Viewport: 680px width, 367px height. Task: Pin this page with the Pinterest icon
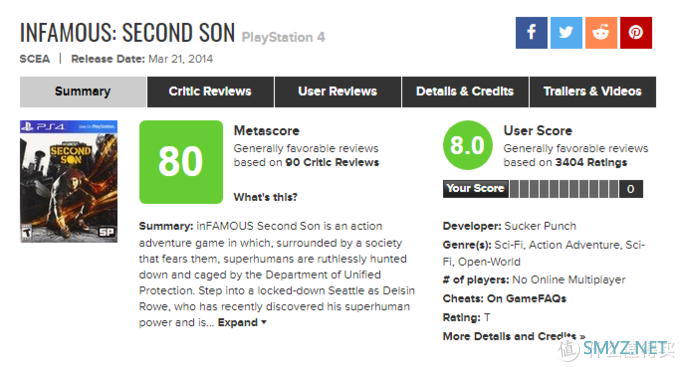pos(636,33)
